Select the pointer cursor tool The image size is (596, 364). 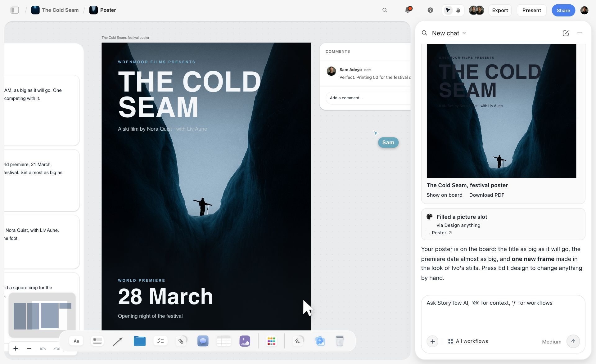click(x=448, y=10)
